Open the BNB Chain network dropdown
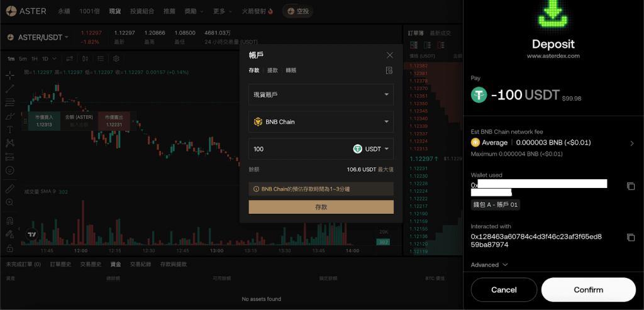Screen dimensions: 644x310 click(x=321, y=122)
